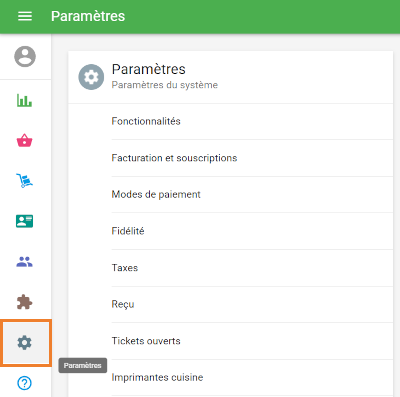Open the user account profile icon
Screen dimensions: 400x397
25,56
